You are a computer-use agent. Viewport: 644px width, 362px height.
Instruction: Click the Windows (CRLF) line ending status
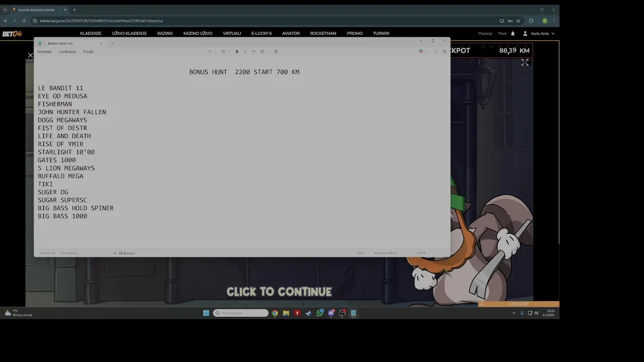[x=385, y=253]
